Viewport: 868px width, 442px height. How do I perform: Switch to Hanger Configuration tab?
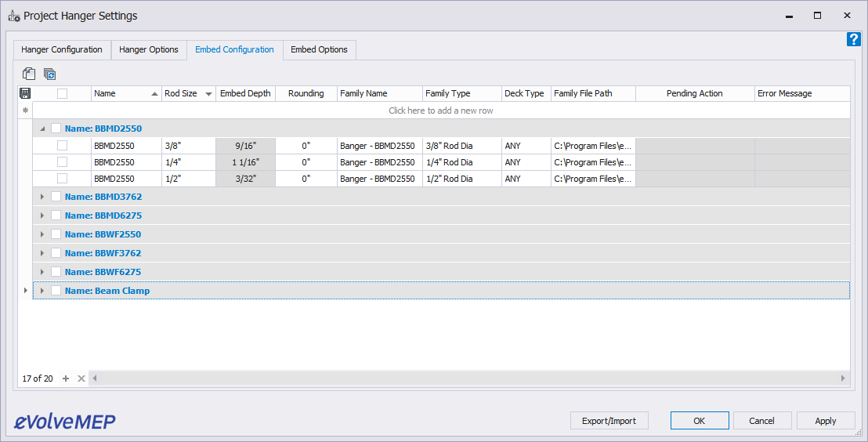62,49
